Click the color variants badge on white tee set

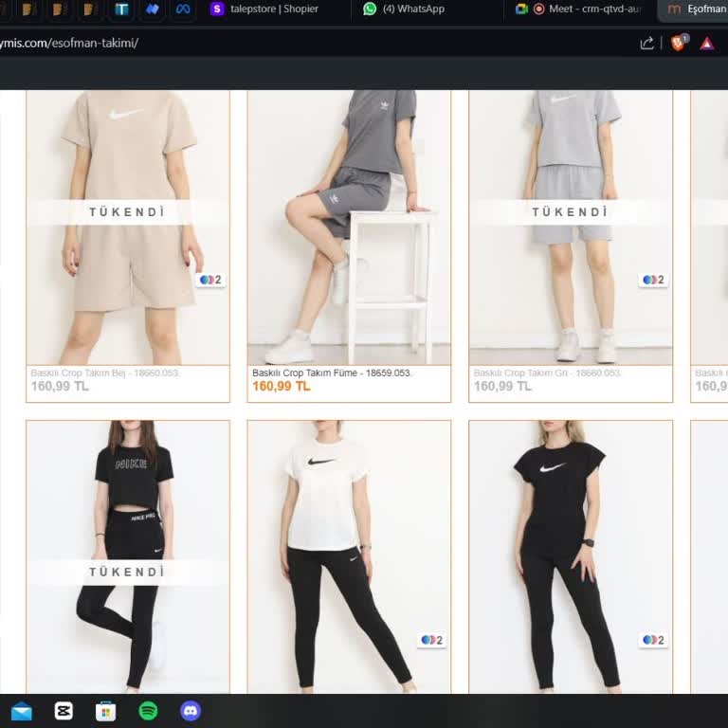(432, 640)
